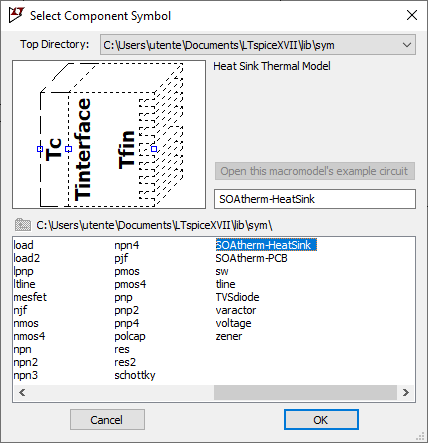Screen dimensions: 428x443
Task: Choose the polcap component
Action: coord(130,336)
